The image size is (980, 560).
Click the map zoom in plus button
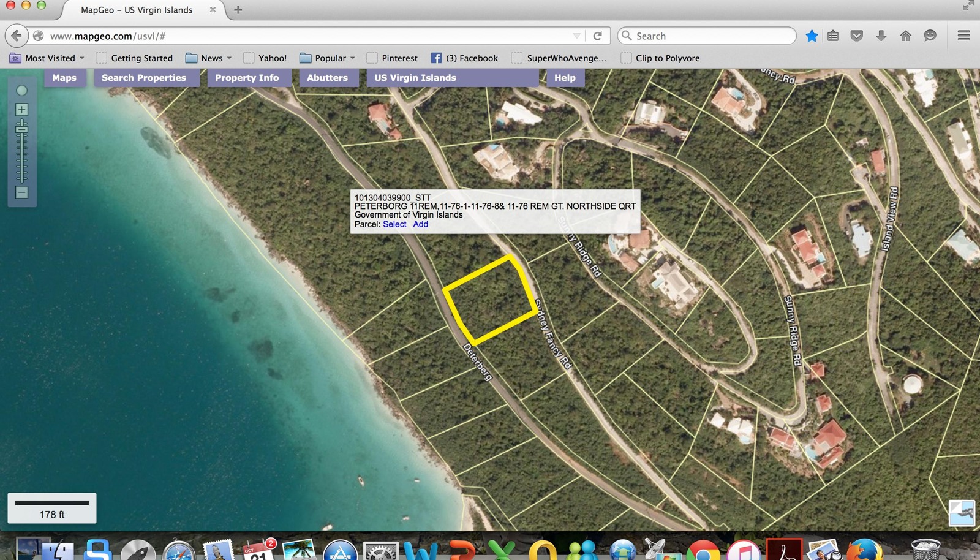[21, 110]
